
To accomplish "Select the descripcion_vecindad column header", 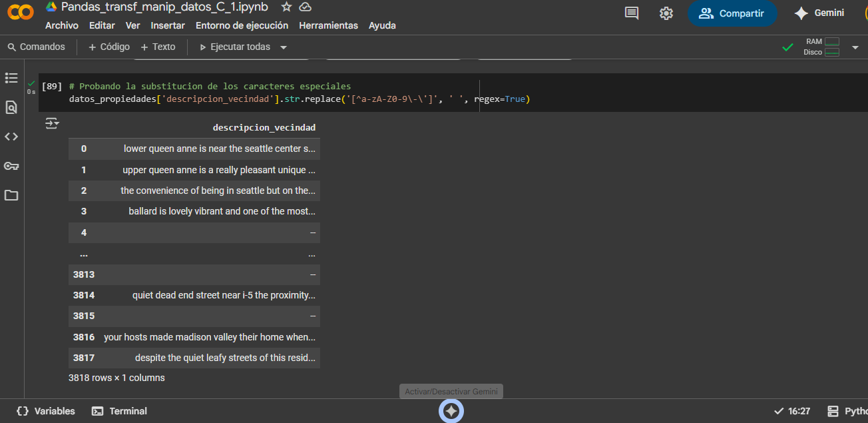I will (x=264, y=127).
